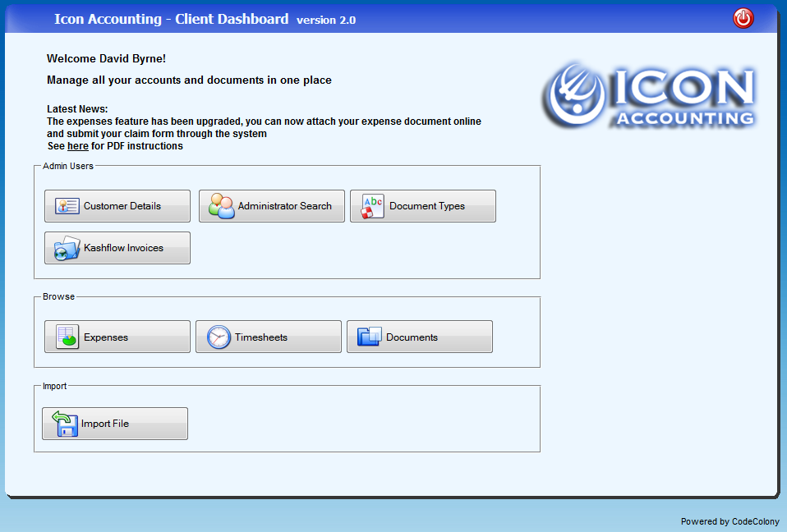Open Kashflow Invoices

[x=117, y=247]
